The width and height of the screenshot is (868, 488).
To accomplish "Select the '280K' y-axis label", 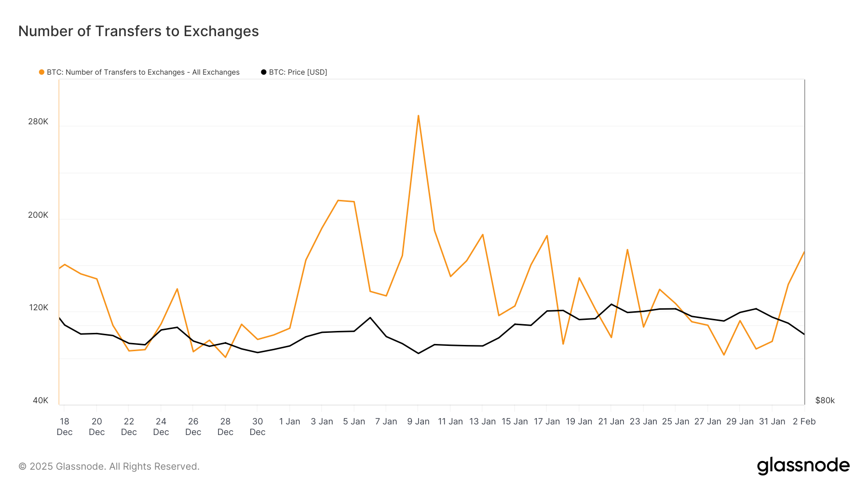I will 38,121.
